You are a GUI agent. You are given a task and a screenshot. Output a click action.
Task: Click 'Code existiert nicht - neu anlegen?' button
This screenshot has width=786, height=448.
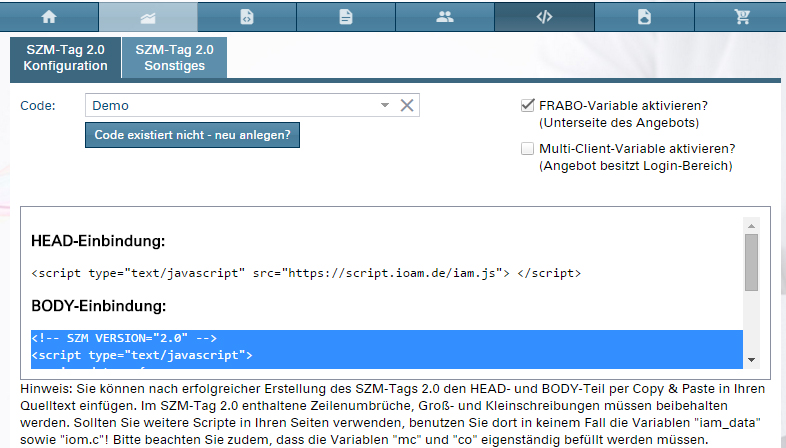192,135
